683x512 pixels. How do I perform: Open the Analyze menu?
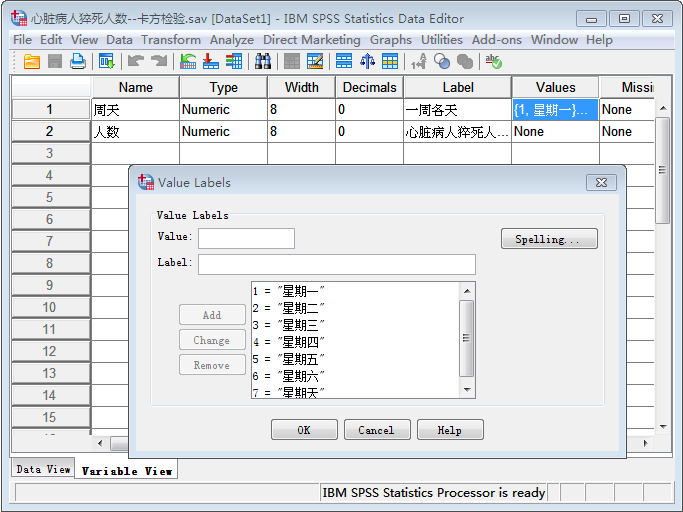tap(231, 40)
